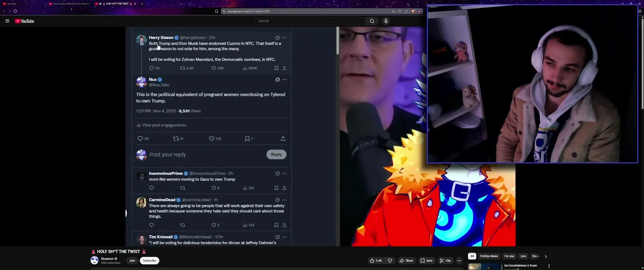Go back with the browser back arrow
644x270 pixels.
[4, 11]
